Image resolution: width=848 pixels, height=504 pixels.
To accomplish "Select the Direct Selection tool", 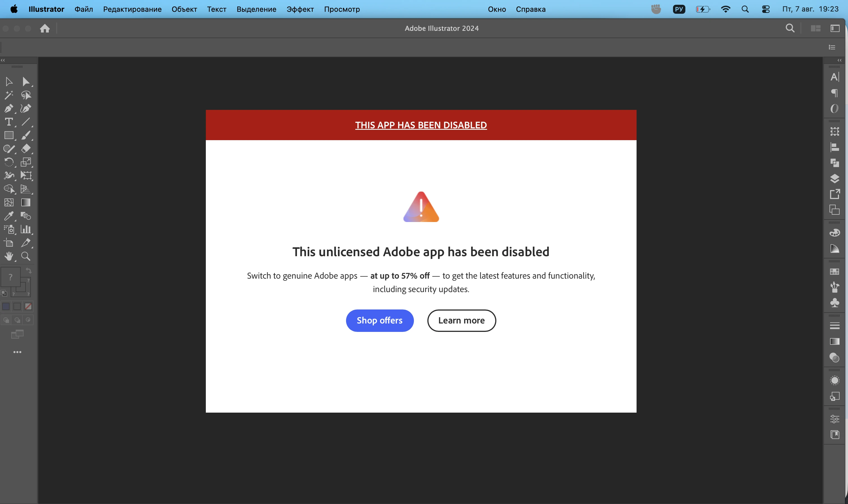I will pyautogui.click(x=26, y=82).
